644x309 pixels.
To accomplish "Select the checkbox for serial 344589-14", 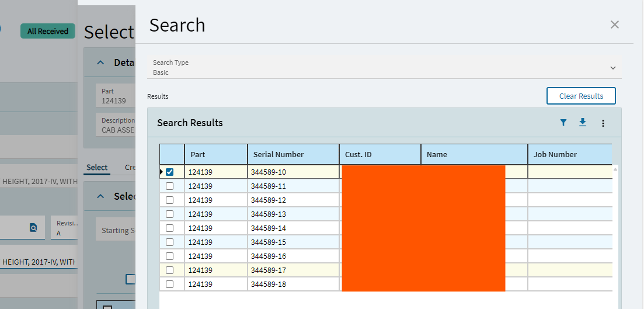I will [170, 228].
